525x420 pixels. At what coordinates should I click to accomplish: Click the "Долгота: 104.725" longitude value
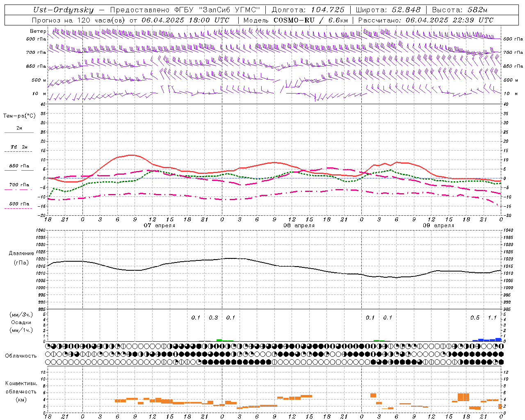click(308, 10)
